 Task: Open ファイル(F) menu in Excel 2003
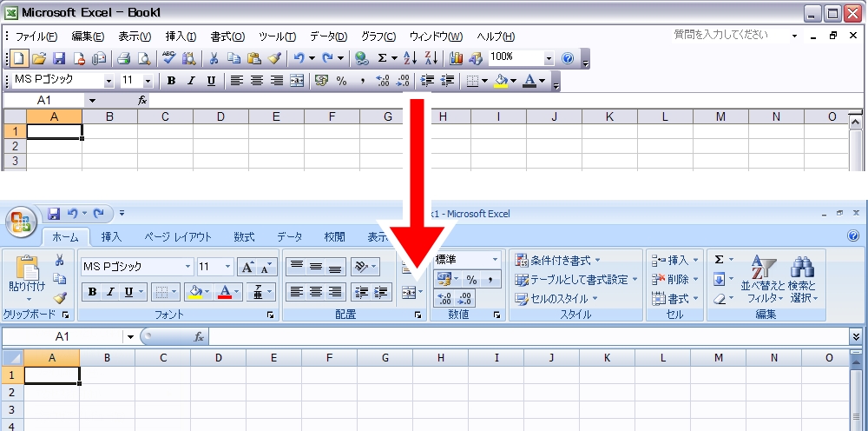(36, 37)
